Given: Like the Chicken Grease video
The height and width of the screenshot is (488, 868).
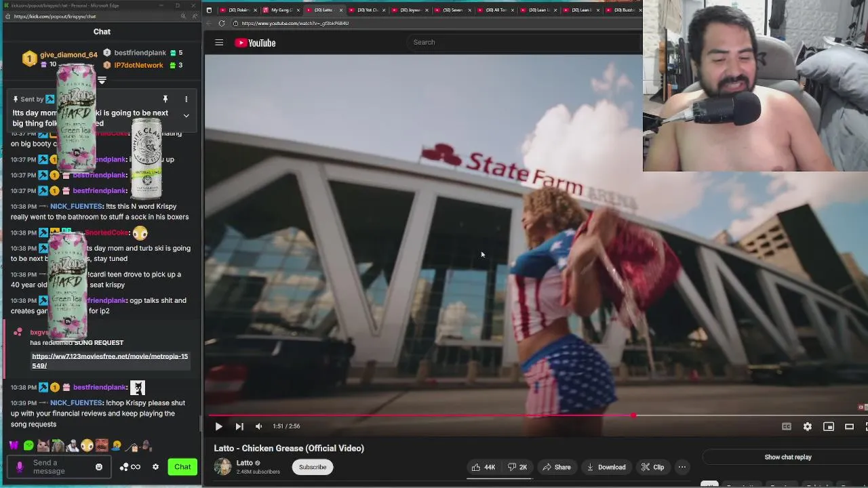Looking at the screenshot, I should pyautogui.click(x=483, y=467).
